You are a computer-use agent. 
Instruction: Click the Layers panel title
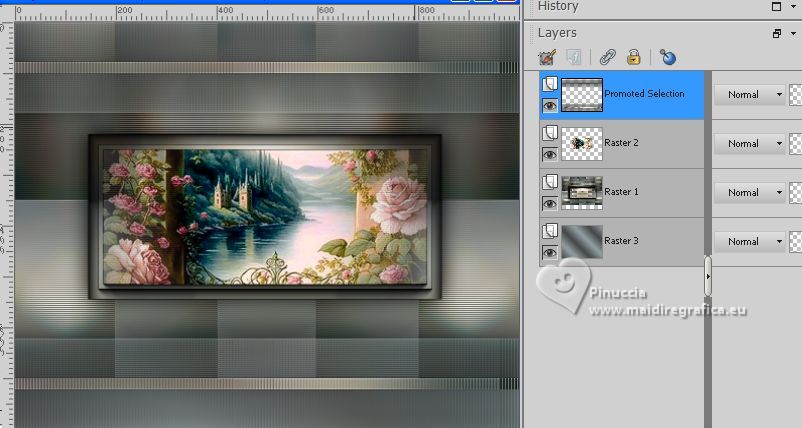557,33
